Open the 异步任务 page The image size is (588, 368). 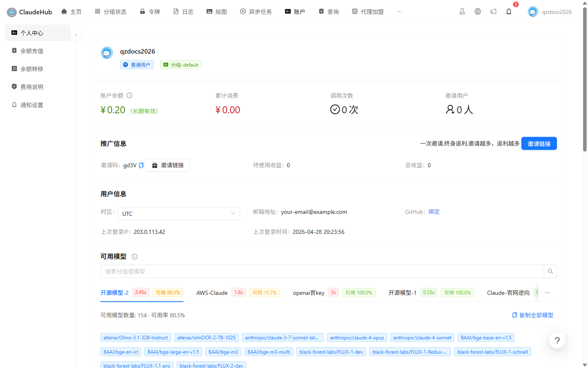click(x=256, y=12)
